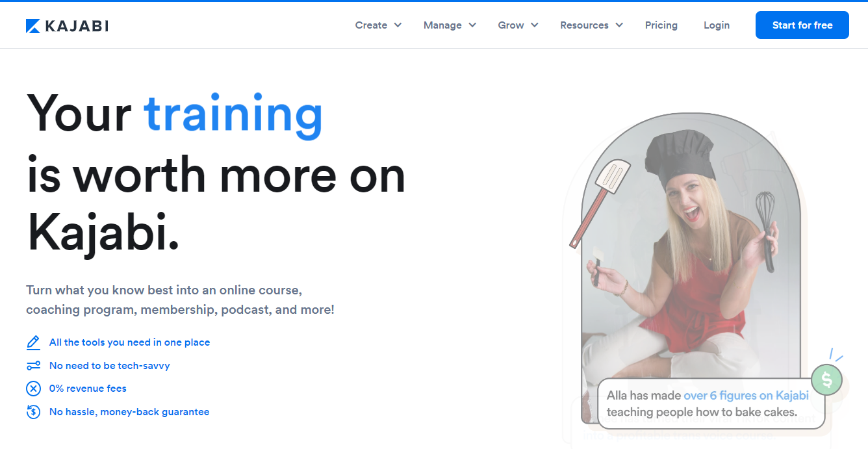Image resolution: width=868 pixels, height=449 pixels.
Task: Click the green dollar sign badge
Action: pos(826,379)
